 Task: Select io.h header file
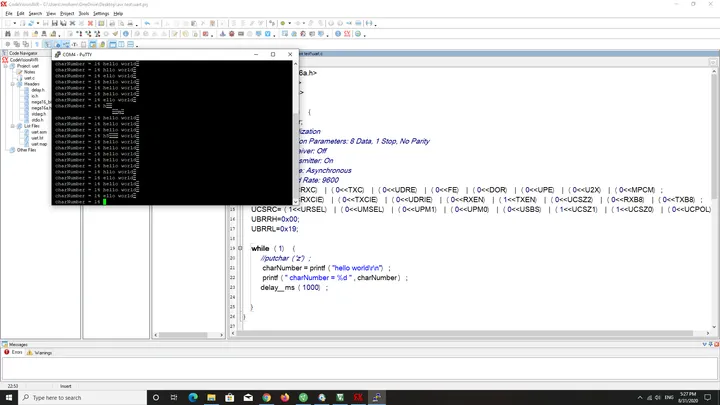pos(34,96)
